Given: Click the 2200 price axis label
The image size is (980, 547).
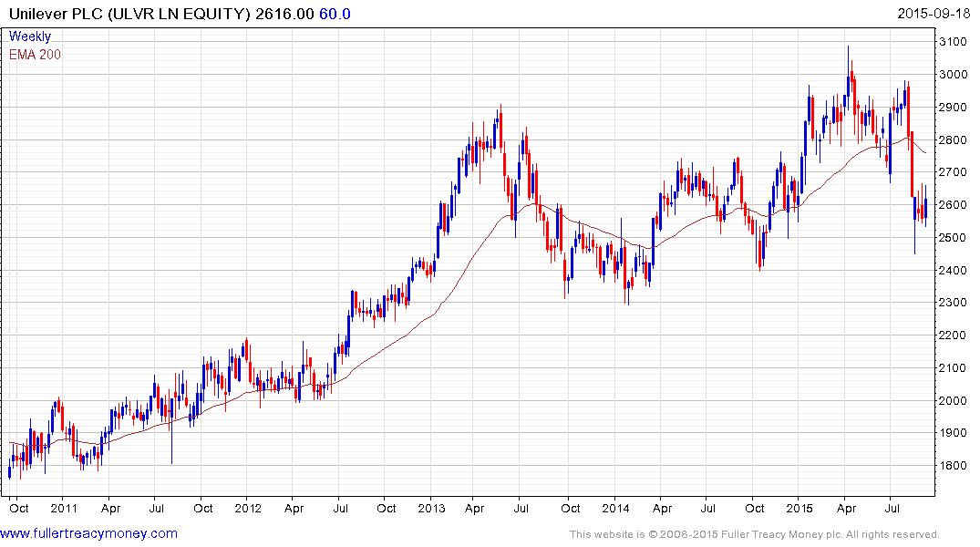Looking at the screenshot, I should [x=954, y=335].
